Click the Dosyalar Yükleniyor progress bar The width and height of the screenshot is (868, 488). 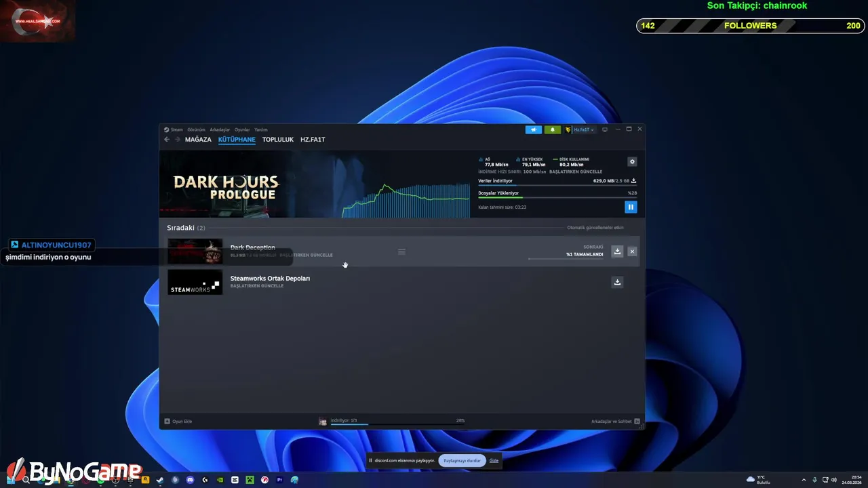[x=557, y=197]
